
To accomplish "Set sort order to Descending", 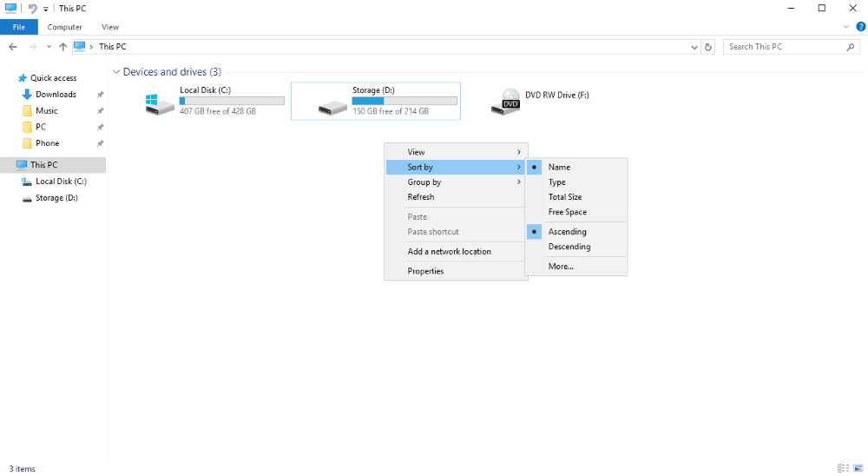I will 576,247.
